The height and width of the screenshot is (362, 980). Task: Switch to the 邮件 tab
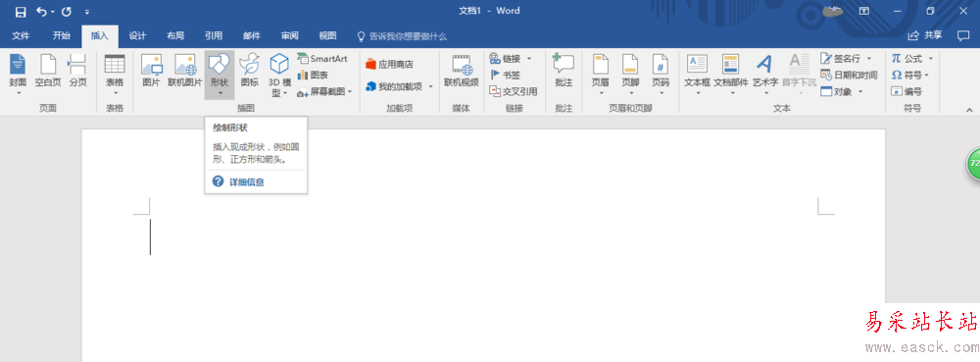(252, 35)
